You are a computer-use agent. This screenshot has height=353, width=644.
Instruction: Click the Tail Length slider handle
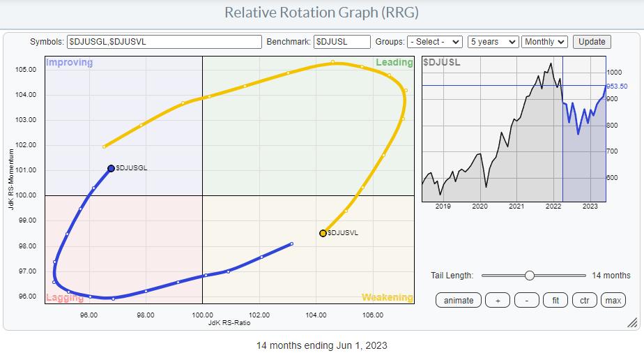(x=530, y=276)
